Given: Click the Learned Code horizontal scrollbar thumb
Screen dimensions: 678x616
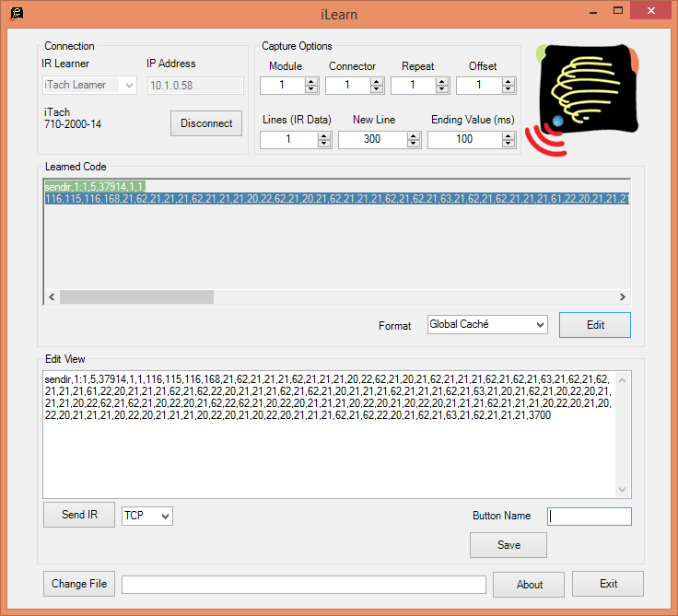Looking at the screenshot, I should coord(136,297).
